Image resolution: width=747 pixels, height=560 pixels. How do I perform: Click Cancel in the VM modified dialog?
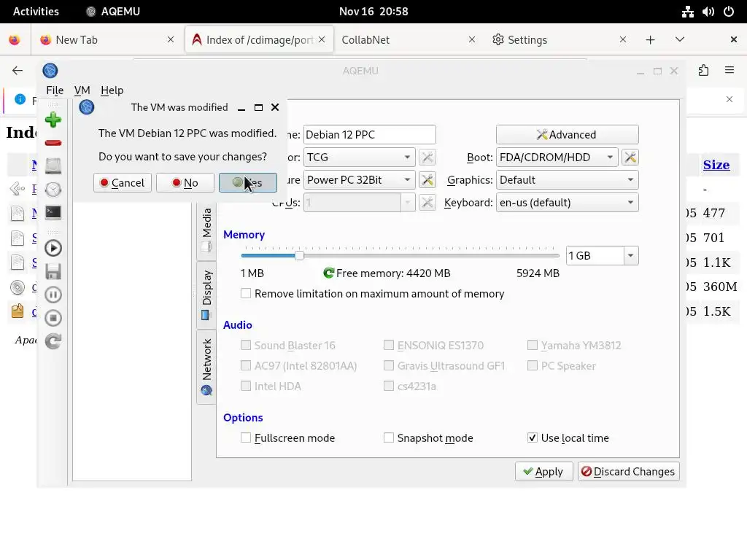pyautogui.click(x=123, y=183)
